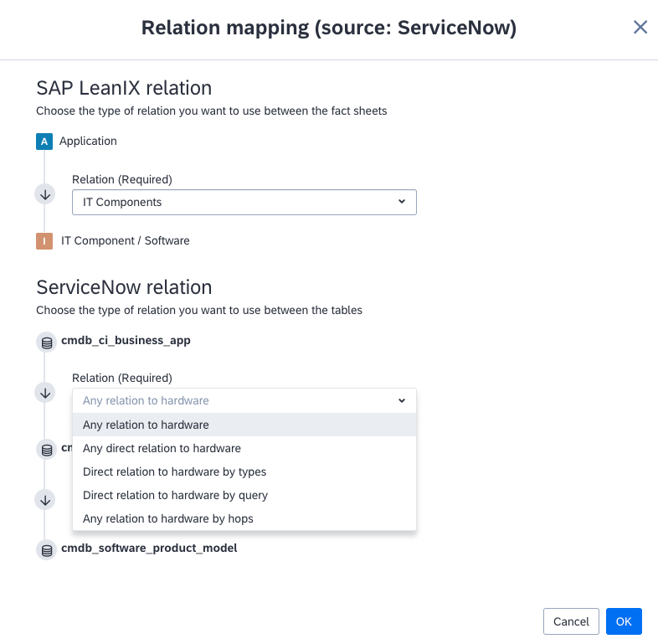Click the chevron arrow in IT Components dropdown

click(402, 202)
